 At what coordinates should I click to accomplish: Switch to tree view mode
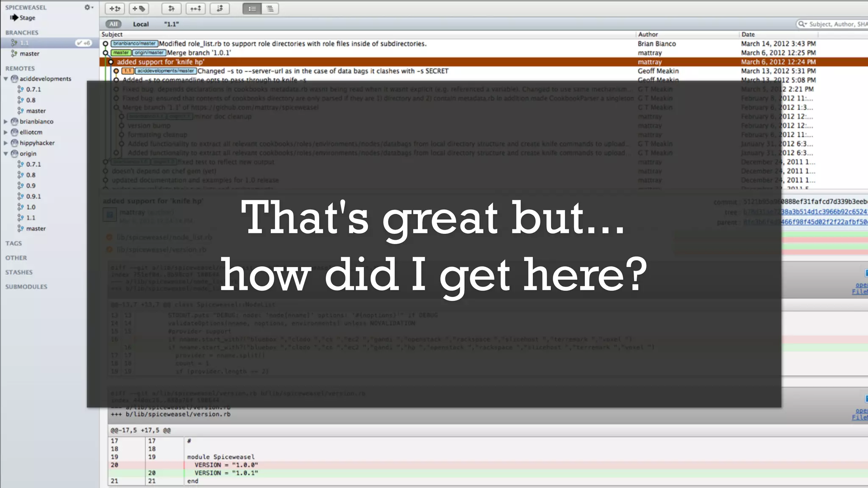click(x=270, y=8)
